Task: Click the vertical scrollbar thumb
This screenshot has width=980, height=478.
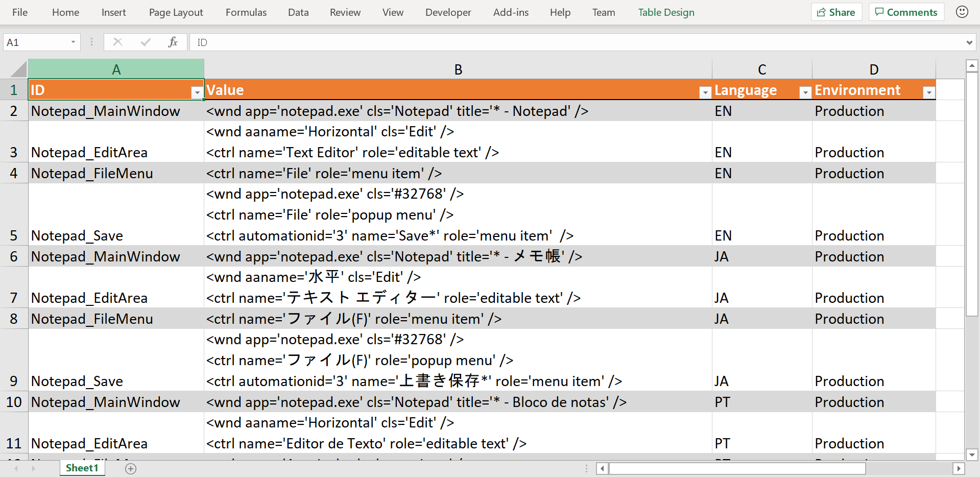Action: coord(972,194)
